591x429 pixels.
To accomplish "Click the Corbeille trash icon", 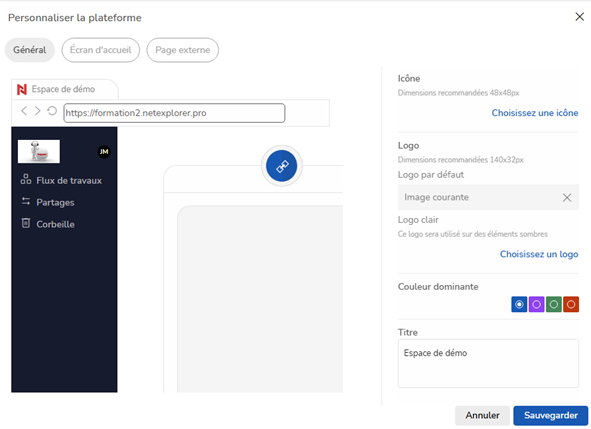I will point(26,223).
